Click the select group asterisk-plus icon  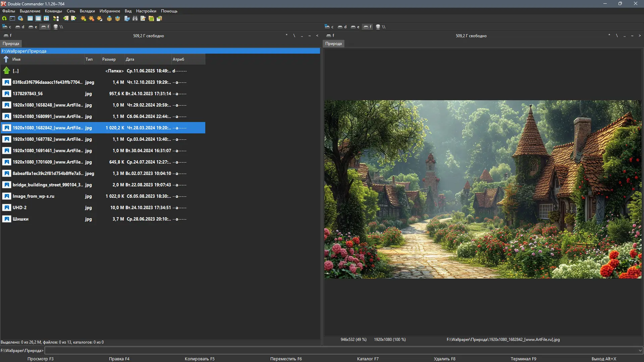pos(83,18)
